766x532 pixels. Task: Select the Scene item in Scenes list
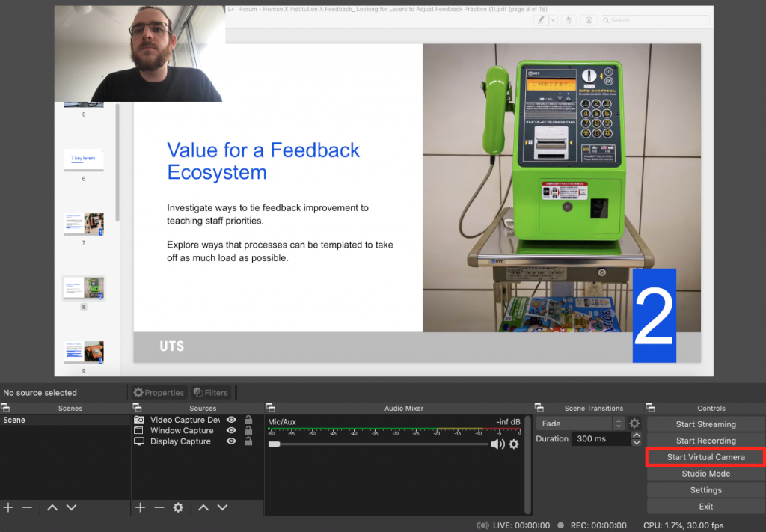pos(14,421)
